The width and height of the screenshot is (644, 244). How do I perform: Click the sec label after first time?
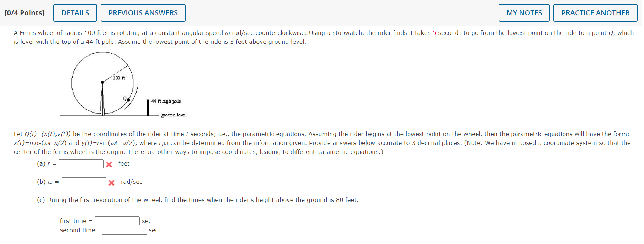click(x=147, y=221)
